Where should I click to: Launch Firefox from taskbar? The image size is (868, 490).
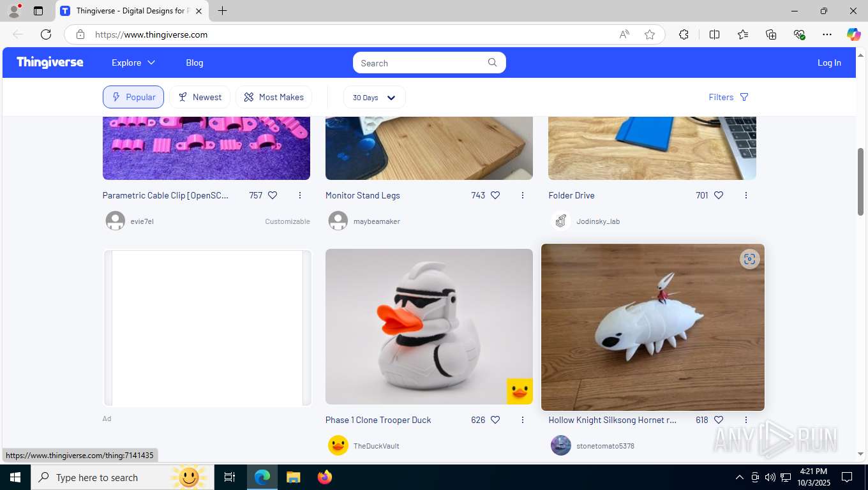[x=325, y=477]
